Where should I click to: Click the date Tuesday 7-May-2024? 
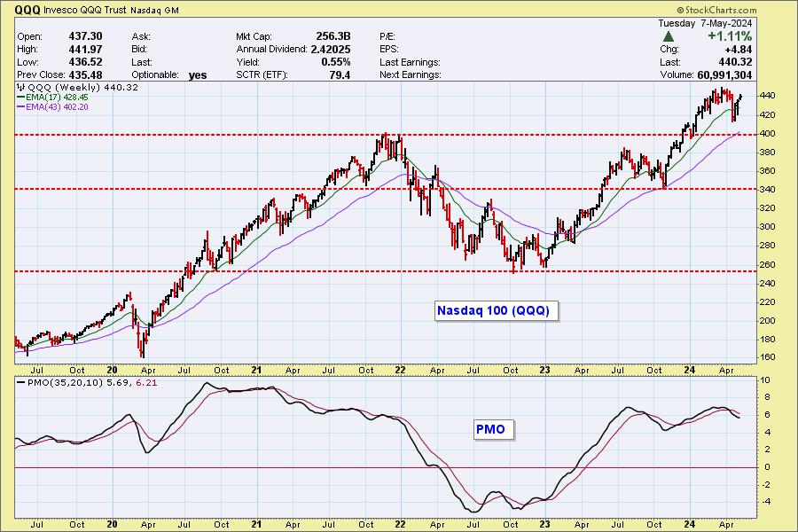tap(705, 23)
